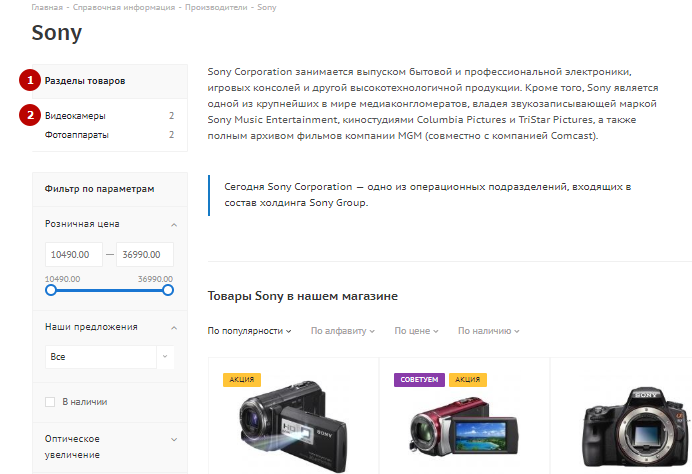692x474 pixels.
Task: Enable the В наличии checkbox
Action: tap(50, 402)
